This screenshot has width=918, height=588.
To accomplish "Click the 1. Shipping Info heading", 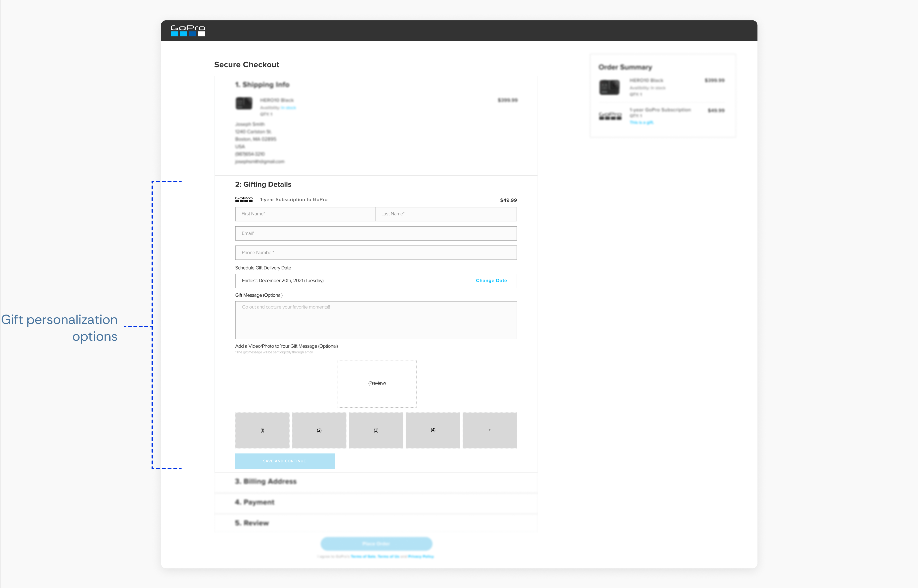I will pyautogui.click(x=262, y=85).
